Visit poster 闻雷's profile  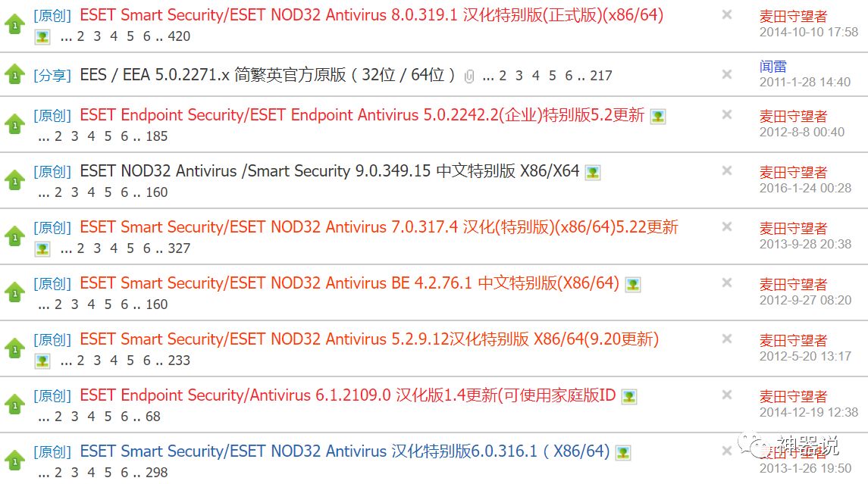pyautogui.click(x=771, y=66)
